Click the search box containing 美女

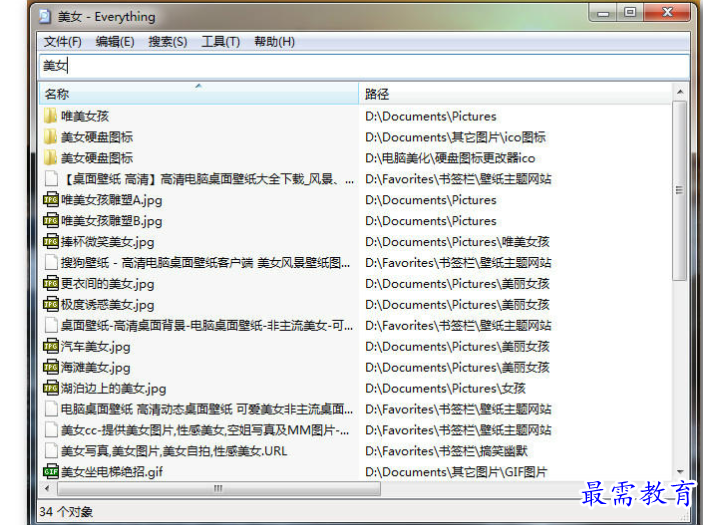point(364,66)
